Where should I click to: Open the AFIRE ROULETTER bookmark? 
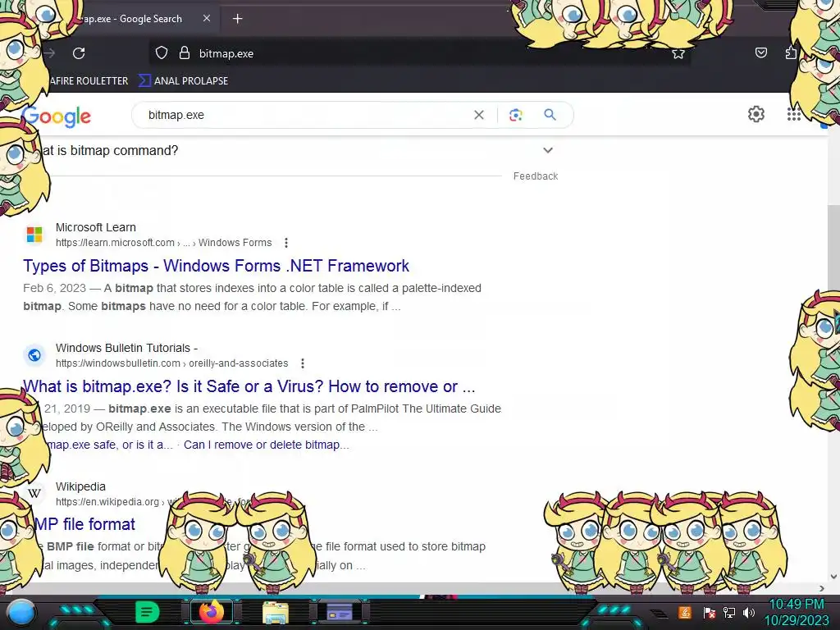click(x=89, y=81)
